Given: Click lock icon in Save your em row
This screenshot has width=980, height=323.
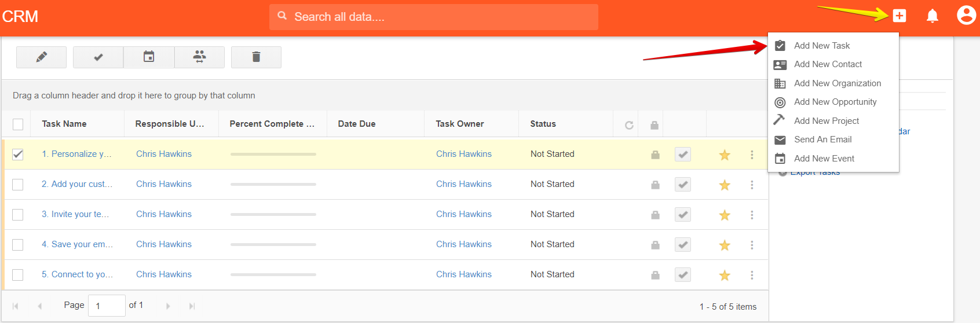Looking at the screenshot, I should 655,245.
